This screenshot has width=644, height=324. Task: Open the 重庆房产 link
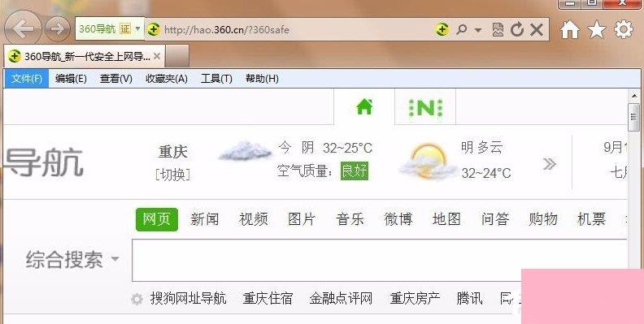click(x=415, y=298)
